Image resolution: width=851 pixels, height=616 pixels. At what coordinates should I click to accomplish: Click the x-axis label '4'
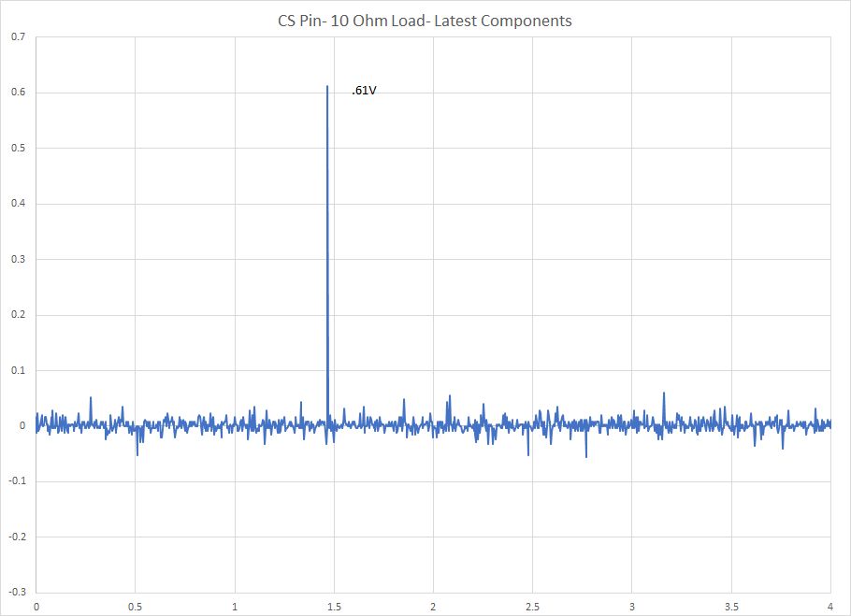tap(830, 607)
